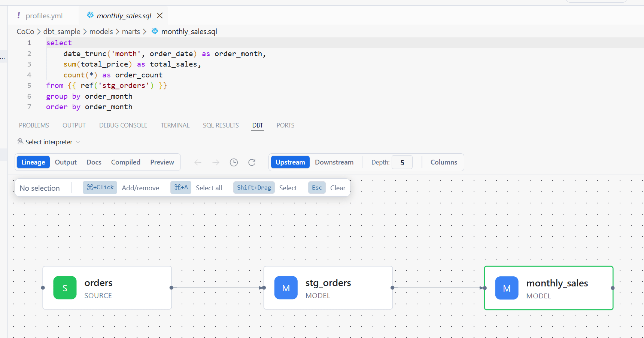Show the Compiled view
The height and width of the screenshot is (338, 644).
click(x=126, y=162)
